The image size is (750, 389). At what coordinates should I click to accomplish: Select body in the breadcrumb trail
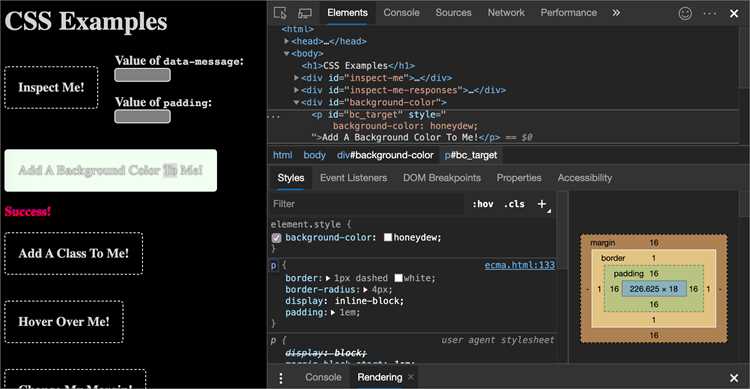click(314, 156)
